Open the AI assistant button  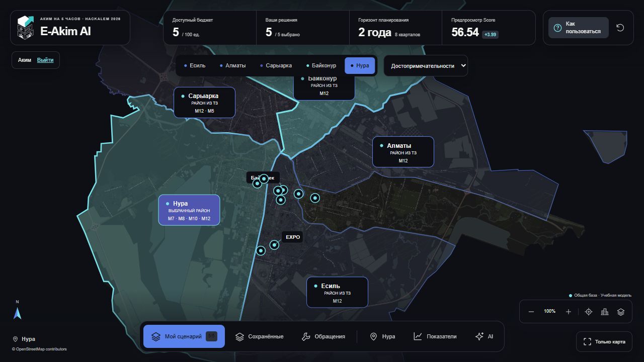[x=484, y=336]
